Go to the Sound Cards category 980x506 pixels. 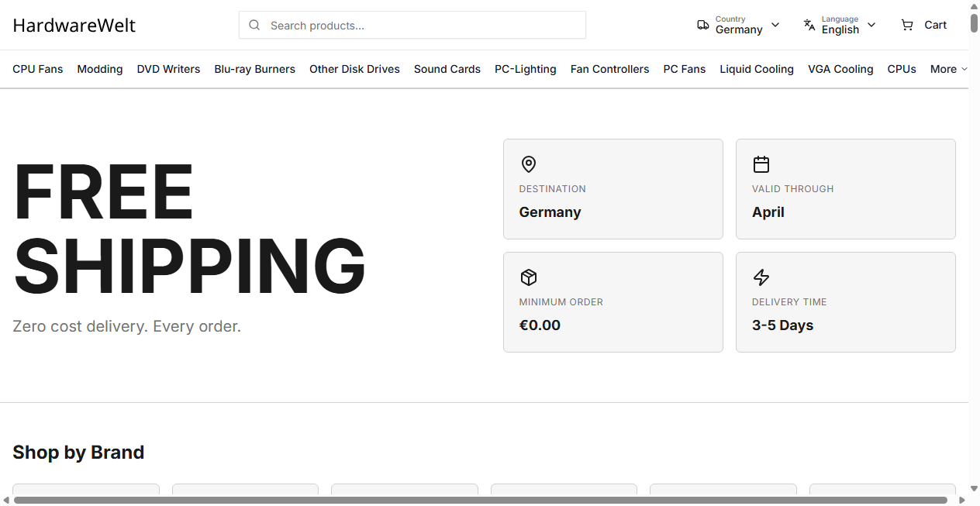click(x=447, y=69)
